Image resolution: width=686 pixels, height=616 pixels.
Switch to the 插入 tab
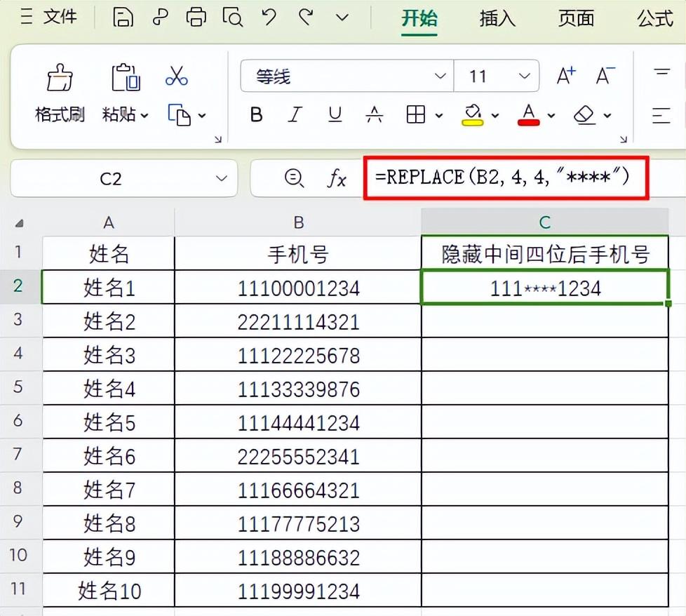tap(497, 18)
